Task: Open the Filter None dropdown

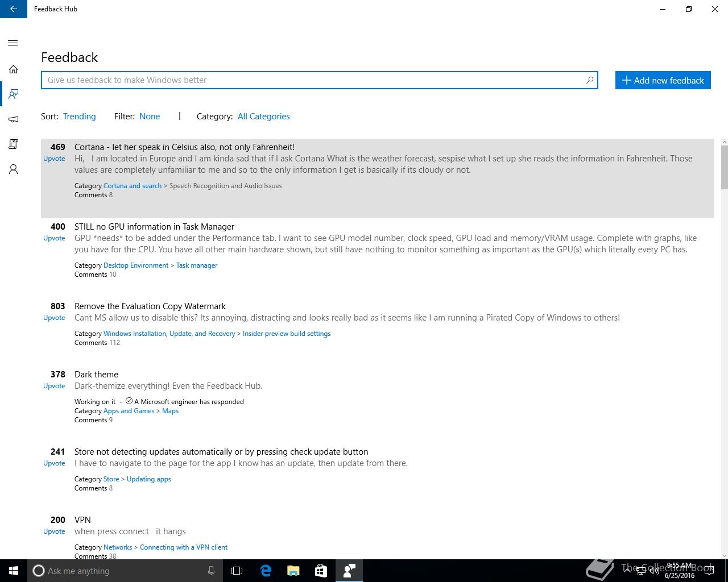Action: (x=150, y=117)
